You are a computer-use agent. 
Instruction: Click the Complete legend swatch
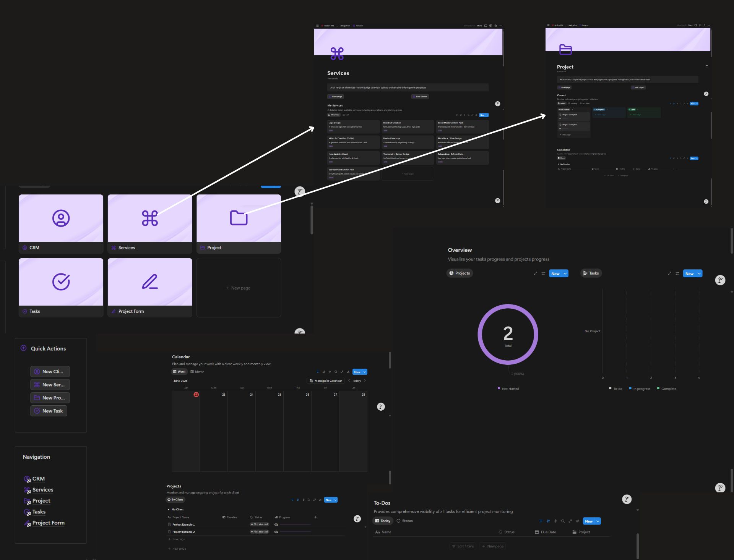click(x=658, y=388)
